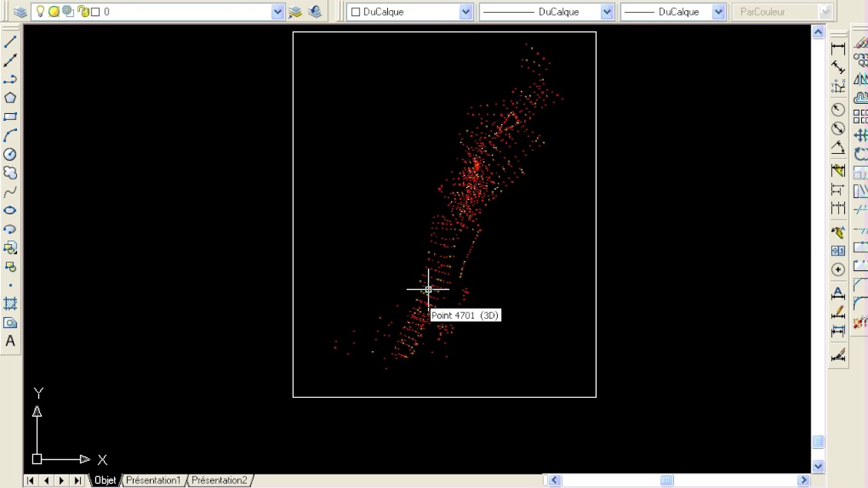
Task: Switch to the Objet tab
Action: pyautogui.click(x=105, y=480)
